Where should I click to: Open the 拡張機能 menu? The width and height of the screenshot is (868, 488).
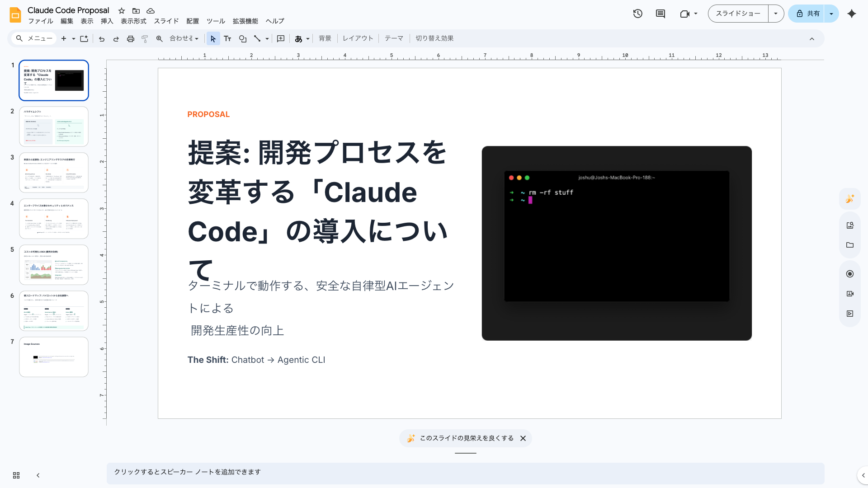[245, 21]
